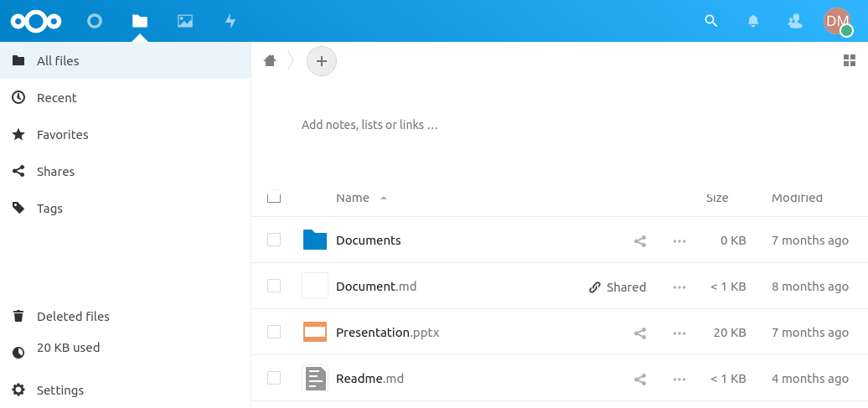Show Favorites in the sidebar
Screen dimensions: 868x408
[63, 135]
